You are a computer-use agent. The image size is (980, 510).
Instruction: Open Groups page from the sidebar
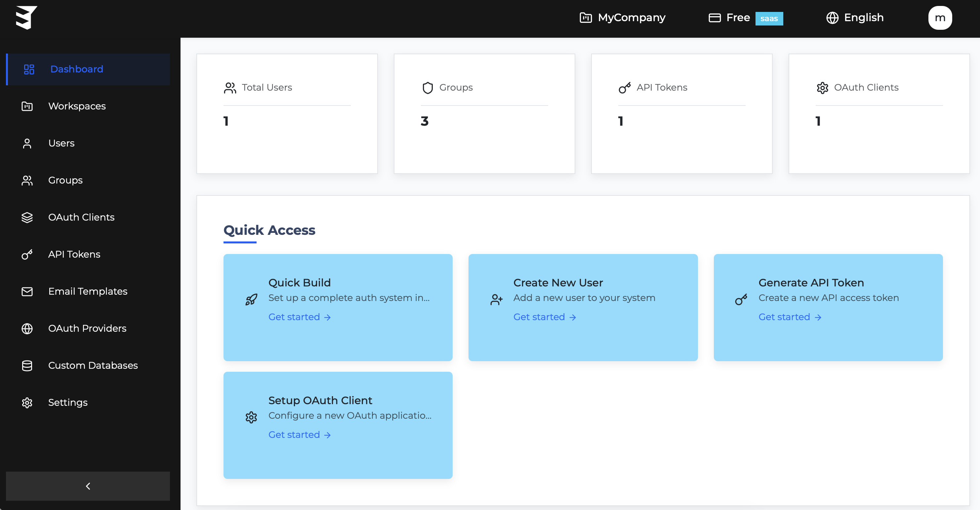click(x=88, y=180)
